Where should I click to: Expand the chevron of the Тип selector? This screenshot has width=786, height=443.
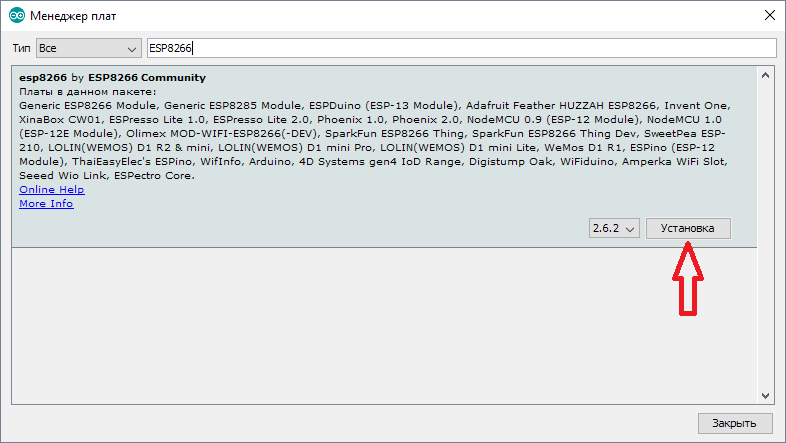pyautogui.click(x=132, y=49)
